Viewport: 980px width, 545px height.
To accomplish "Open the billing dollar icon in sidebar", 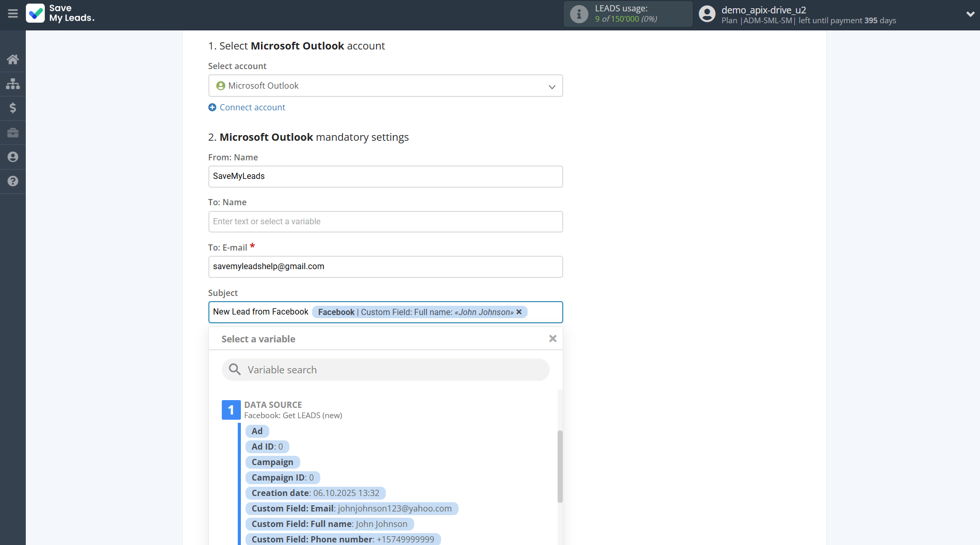I will 12,108.
